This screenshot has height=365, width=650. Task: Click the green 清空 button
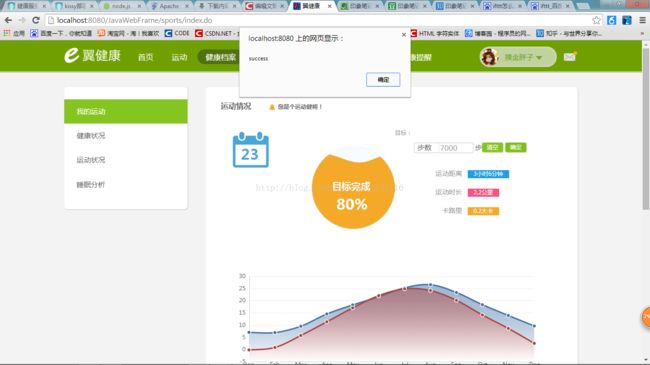point(492,148)
